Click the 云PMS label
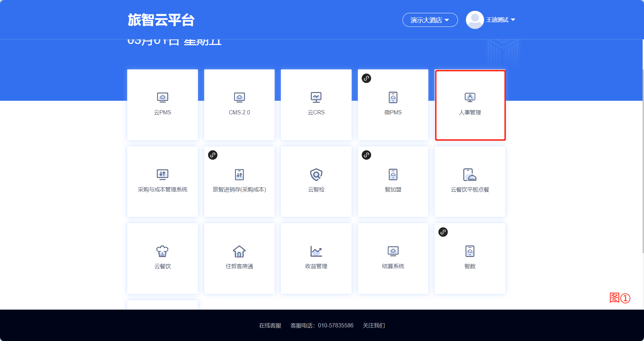 click(x=162, y=112)
